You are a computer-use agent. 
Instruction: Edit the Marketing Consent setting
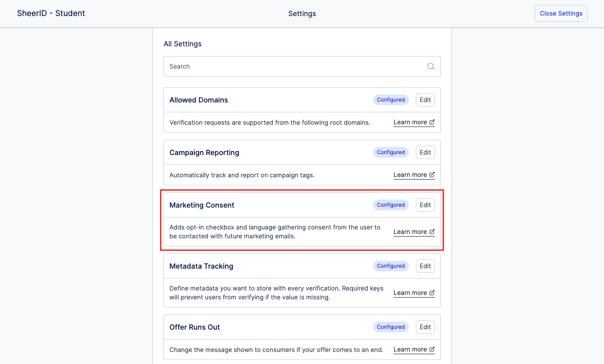(x=425, y=205)
